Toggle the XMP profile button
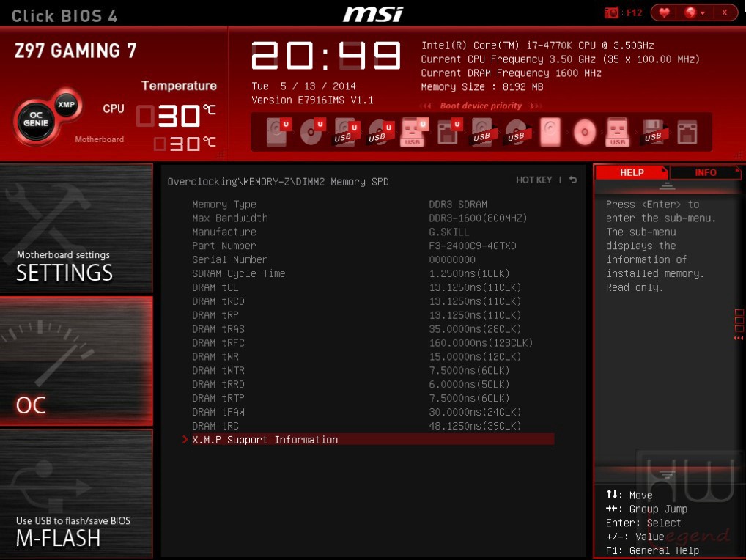 (x=66, y=104)
